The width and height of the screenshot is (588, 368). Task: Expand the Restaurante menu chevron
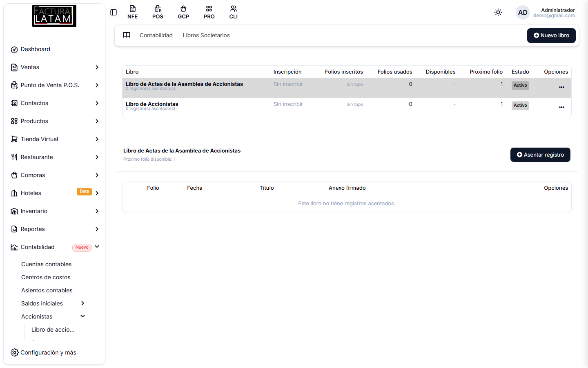[97, 157]
